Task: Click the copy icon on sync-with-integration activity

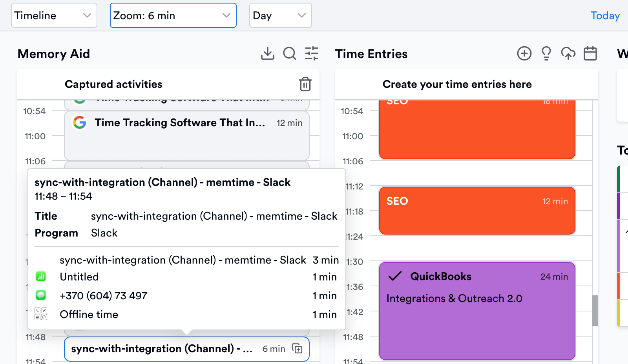Action: (x=298, y=348)
